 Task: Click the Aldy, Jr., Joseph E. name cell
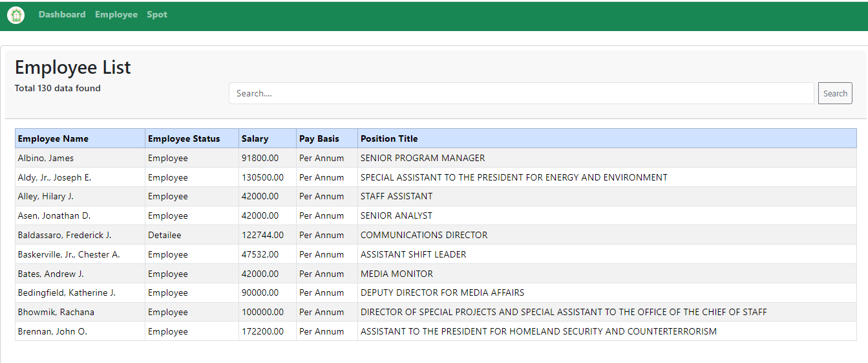click(54, 177)
